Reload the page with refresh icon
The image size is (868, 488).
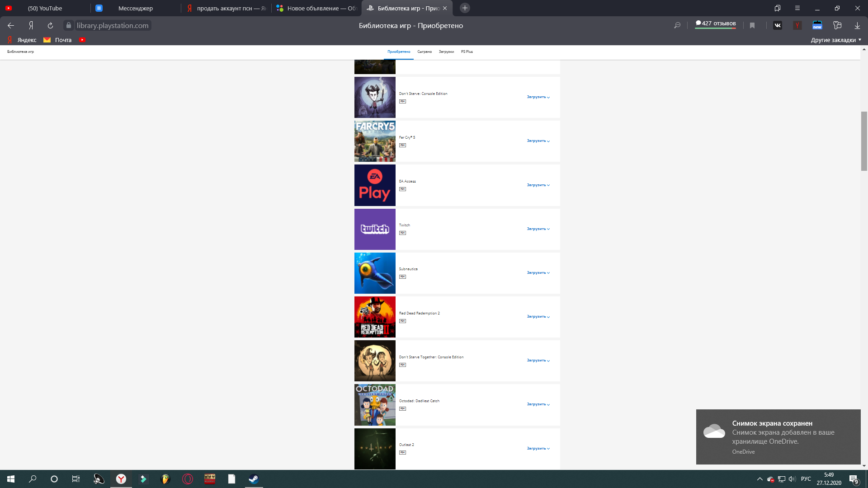coord(50,26)
